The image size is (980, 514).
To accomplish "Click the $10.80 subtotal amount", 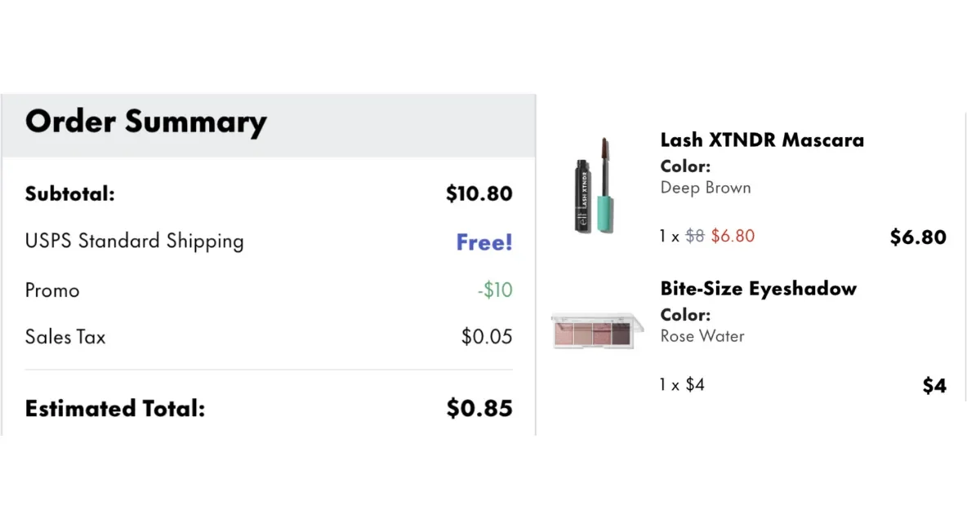I will pos(479,194).
